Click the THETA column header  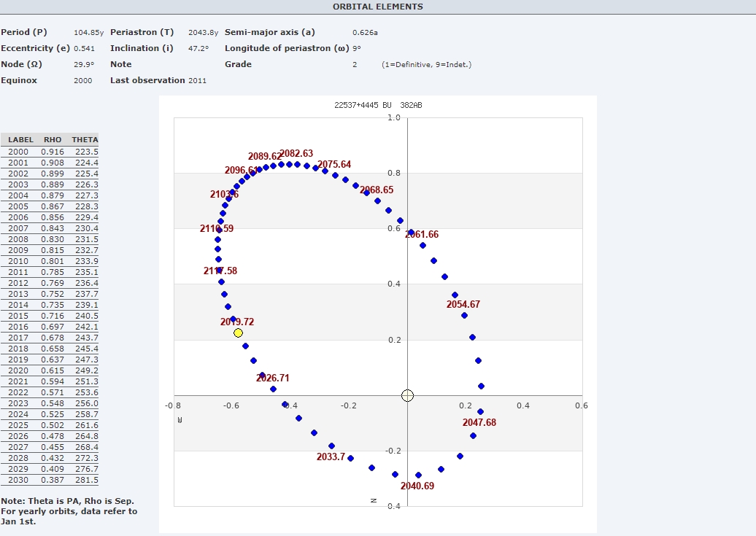click(x=85, y=139)
